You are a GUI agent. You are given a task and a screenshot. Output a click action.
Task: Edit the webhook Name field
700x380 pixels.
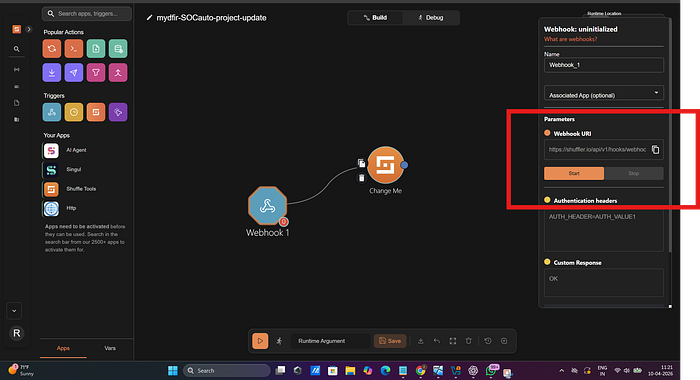(x=604, y=65)
